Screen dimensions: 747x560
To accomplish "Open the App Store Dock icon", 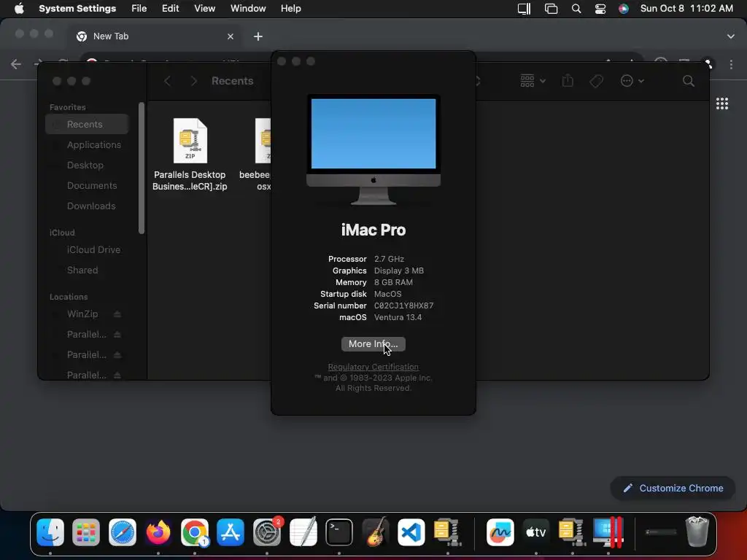I will [x=231, y=532].
